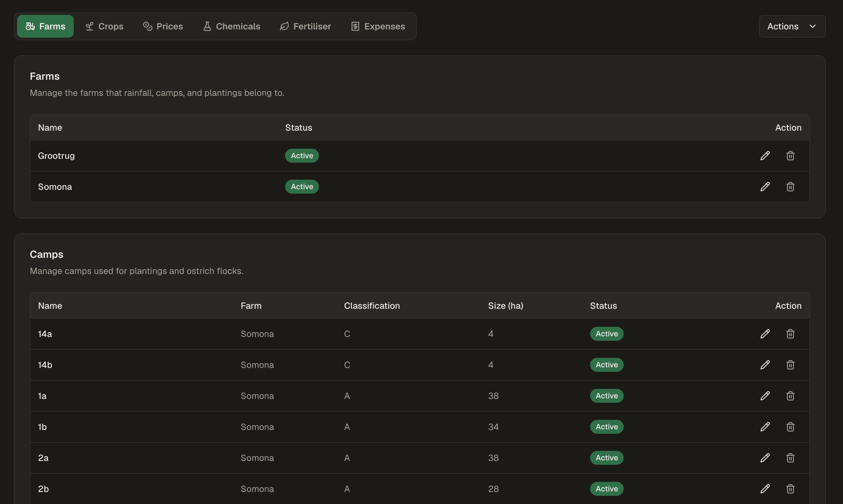The image size is (843, 504).
Task: Click the Classification column header in Camps
Action: (x=372, y=306)
